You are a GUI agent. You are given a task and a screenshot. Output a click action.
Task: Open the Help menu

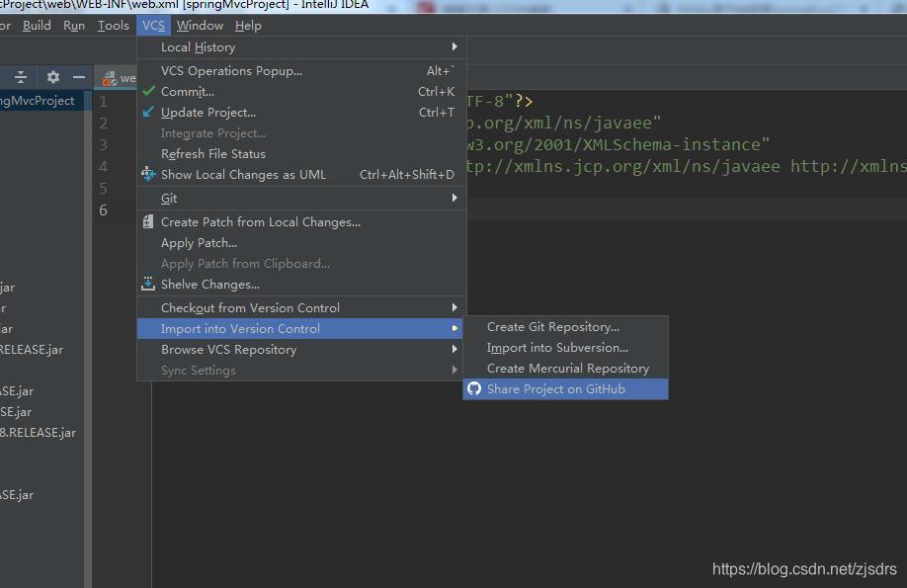click(x=248, y=26)
